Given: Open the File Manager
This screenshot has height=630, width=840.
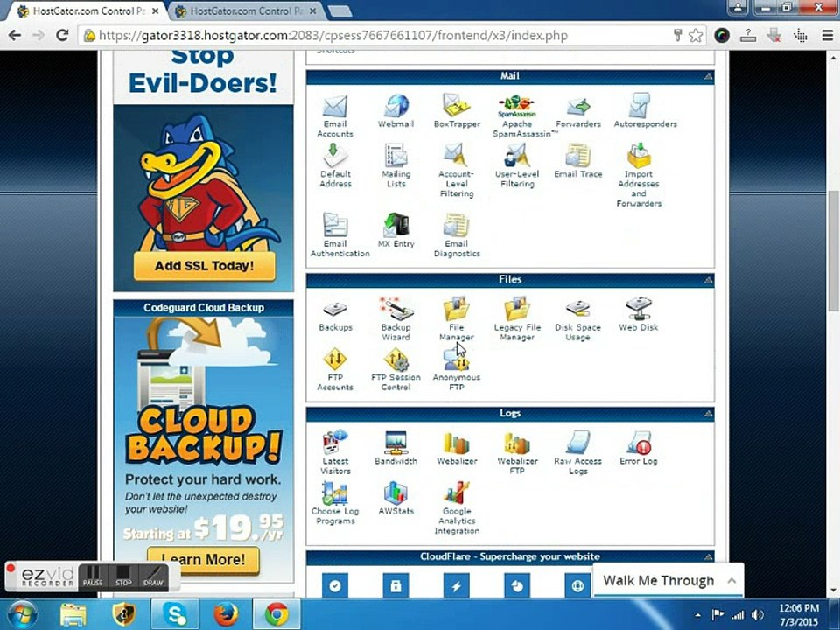Looking at the screenshot, I should [457, 320].
